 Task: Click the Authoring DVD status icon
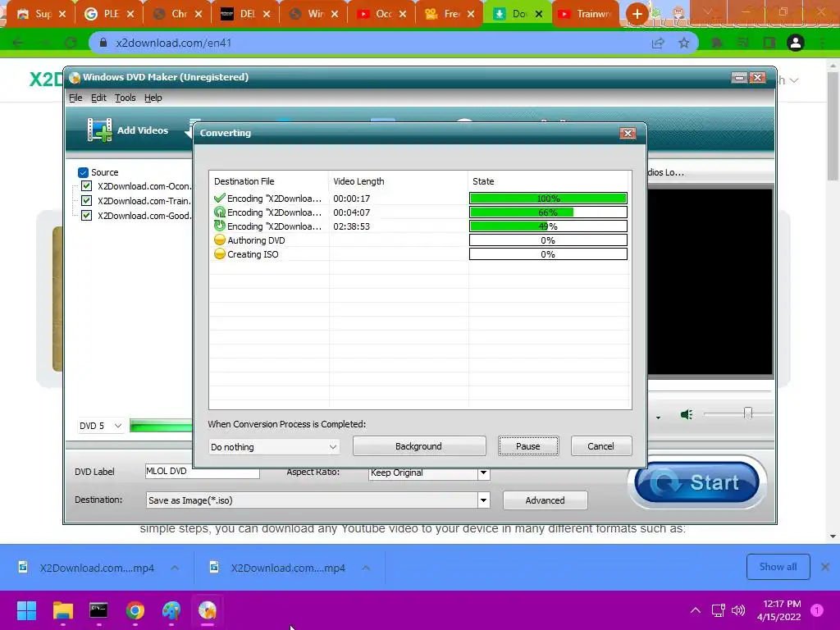219,240
